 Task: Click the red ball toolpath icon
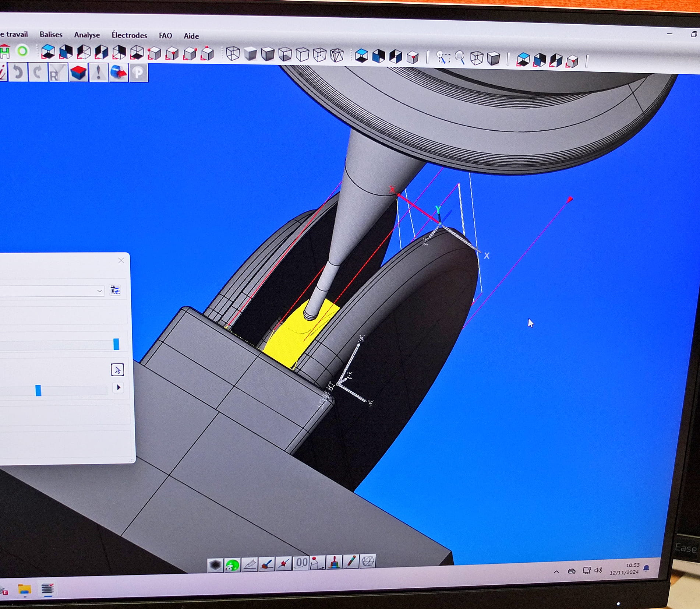317,562
